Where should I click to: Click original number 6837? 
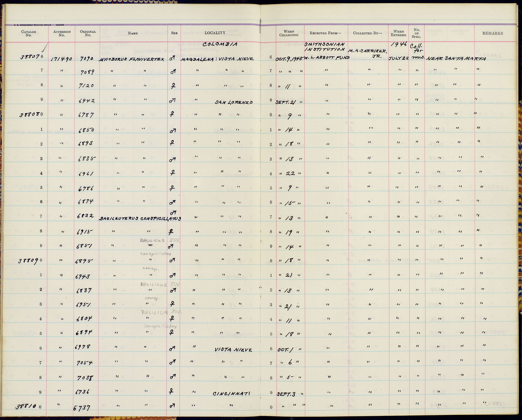[x=84, y=290]
